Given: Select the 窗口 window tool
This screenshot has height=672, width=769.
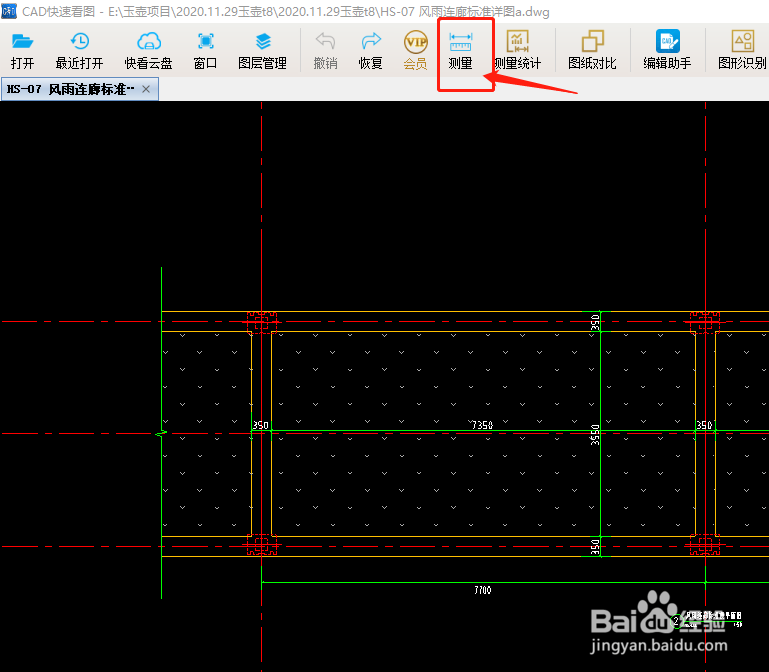Looking at the screenshot, I should click(205, 51).
